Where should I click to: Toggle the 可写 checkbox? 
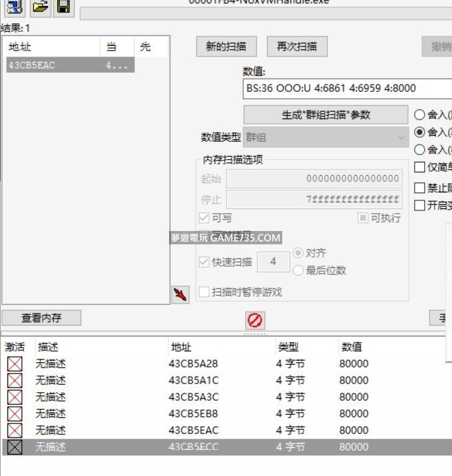click(204, 218)
